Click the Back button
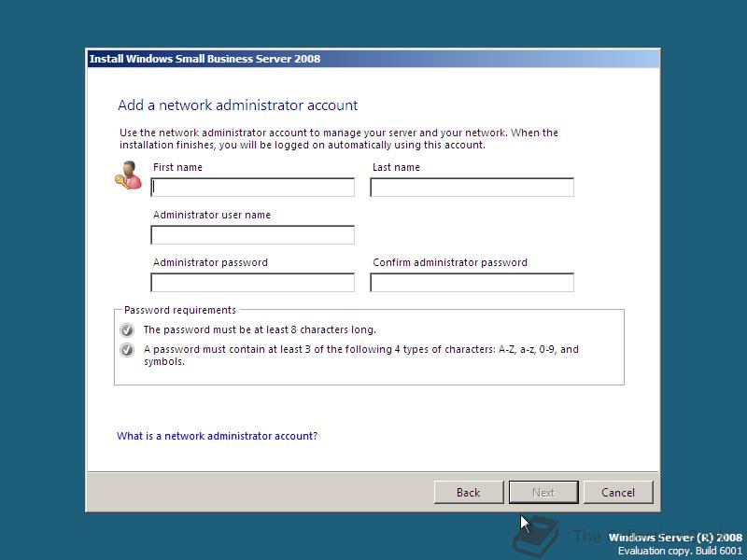747x560 pixels. [469, 493]
